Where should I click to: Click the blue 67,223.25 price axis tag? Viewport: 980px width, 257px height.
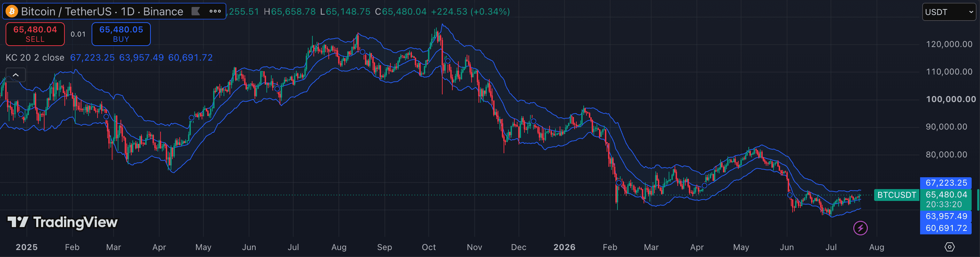(x=946, y=183)
